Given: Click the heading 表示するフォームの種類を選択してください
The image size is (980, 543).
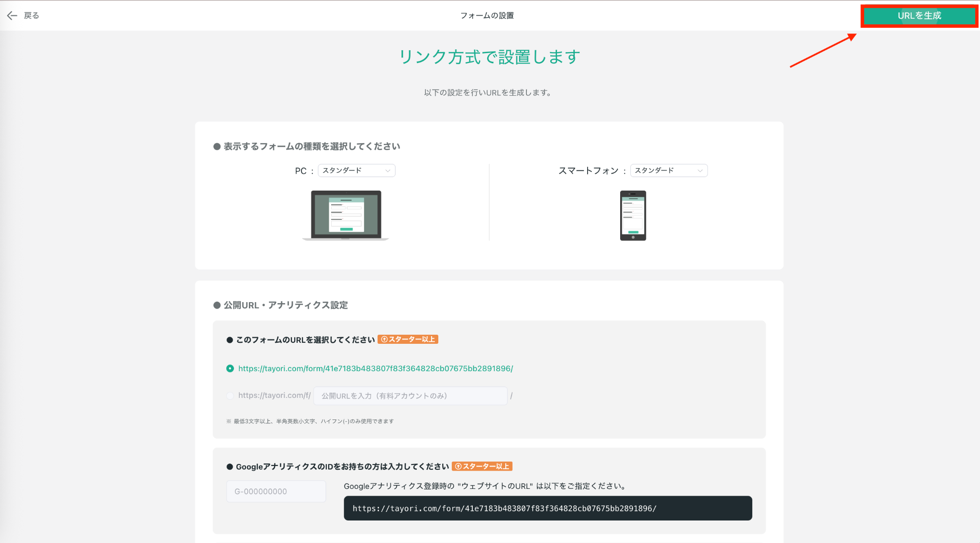Looking at the screenshot, I should tap(312, 147).
